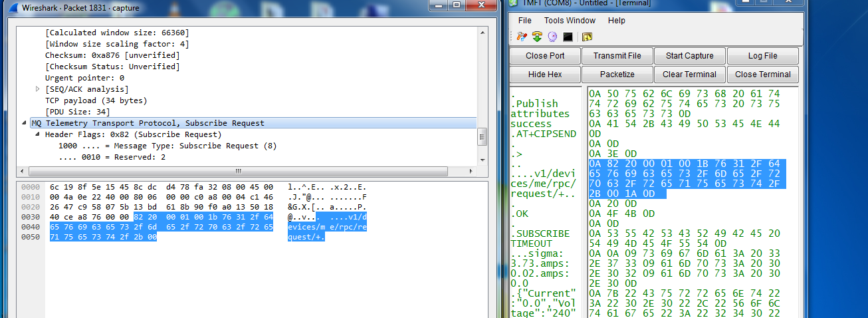This screenshot has width=868, height=318.
Task: Collapse the Header Flags: 0x82 node
Action: click(37, 134)
